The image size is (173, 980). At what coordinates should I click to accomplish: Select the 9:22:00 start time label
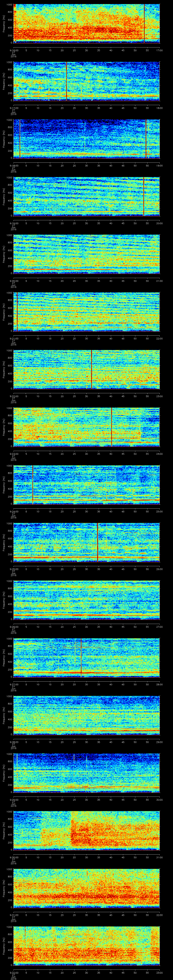[14, 396]
